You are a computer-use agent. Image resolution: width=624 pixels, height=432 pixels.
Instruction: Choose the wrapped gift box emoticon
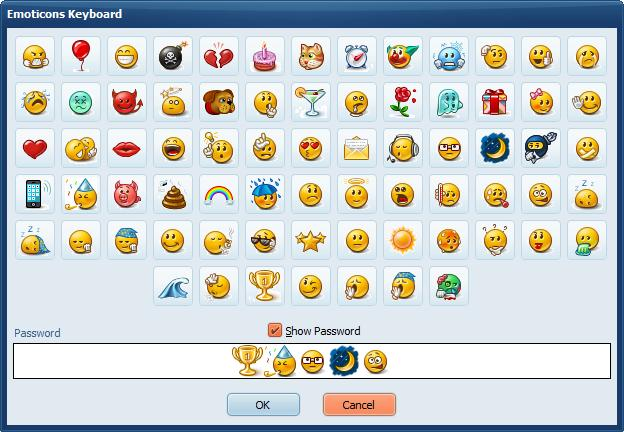tap(495, 102)
